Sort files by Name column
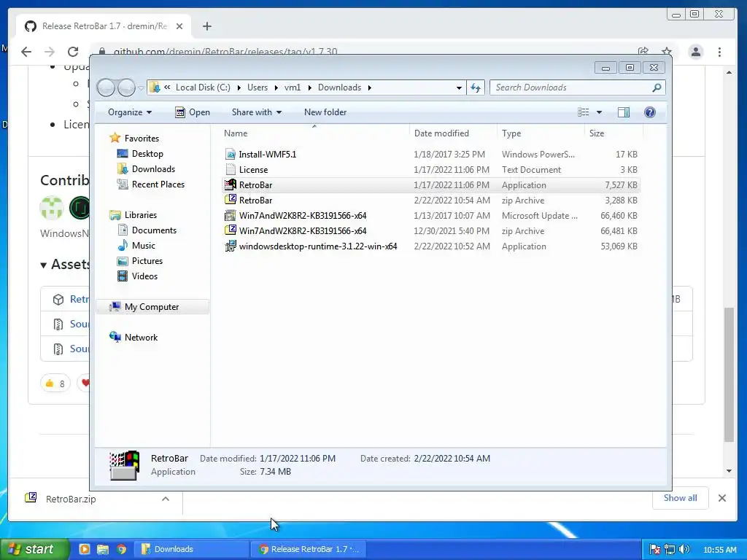This screenshot has height=560, width=747. [236, 133]
